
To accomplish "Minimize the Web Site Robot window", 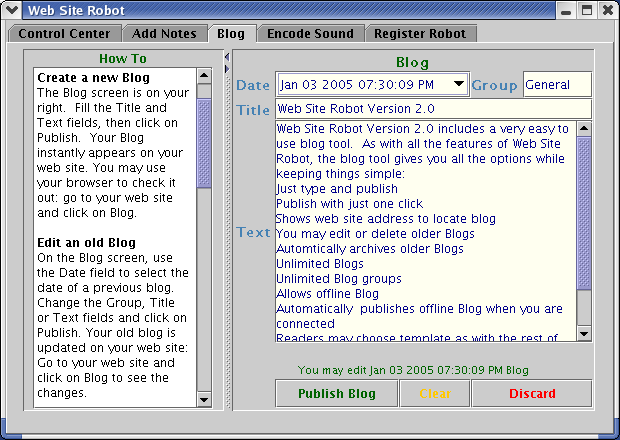I will [x=566, y=10].
